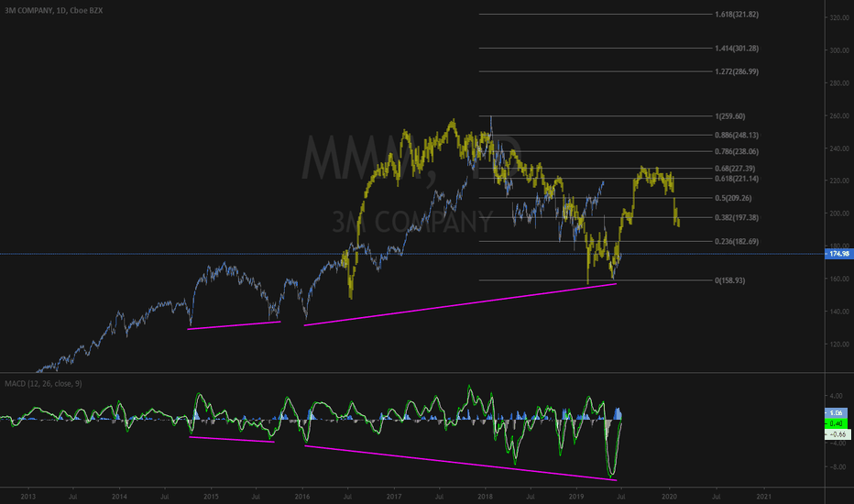Viewport: 854px width, 504px height.
Task: Select the 1.618(321.82) Fibonacci level label
Action: (x=737, y=14)
